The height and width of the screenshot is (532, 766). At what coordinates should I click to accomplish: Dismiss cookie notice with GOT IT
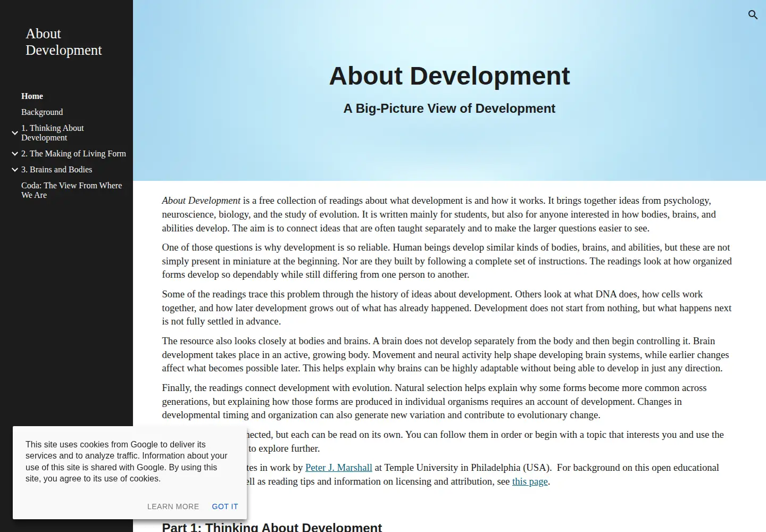[x=225, y=506]
